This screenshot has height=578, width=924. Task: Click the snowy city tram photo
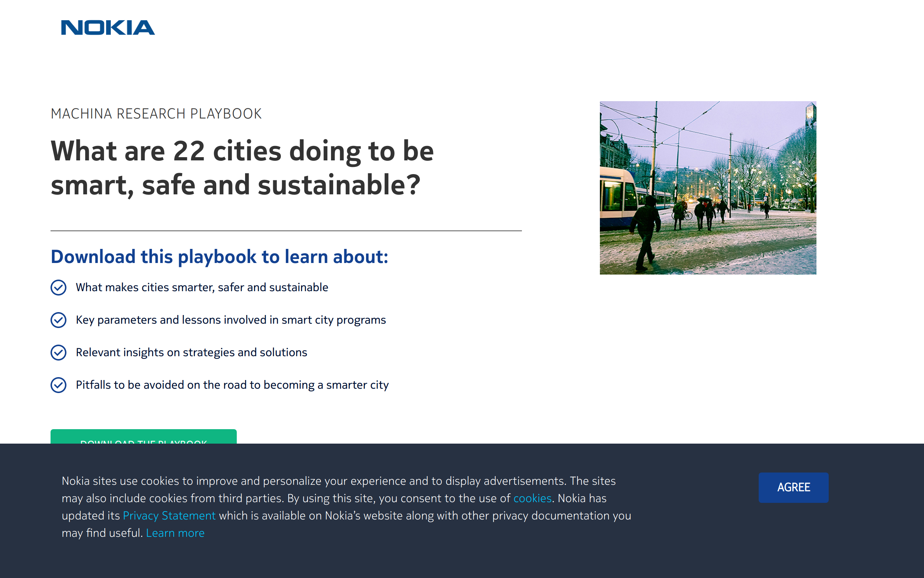pyautogui.click(x=708, y=188)
